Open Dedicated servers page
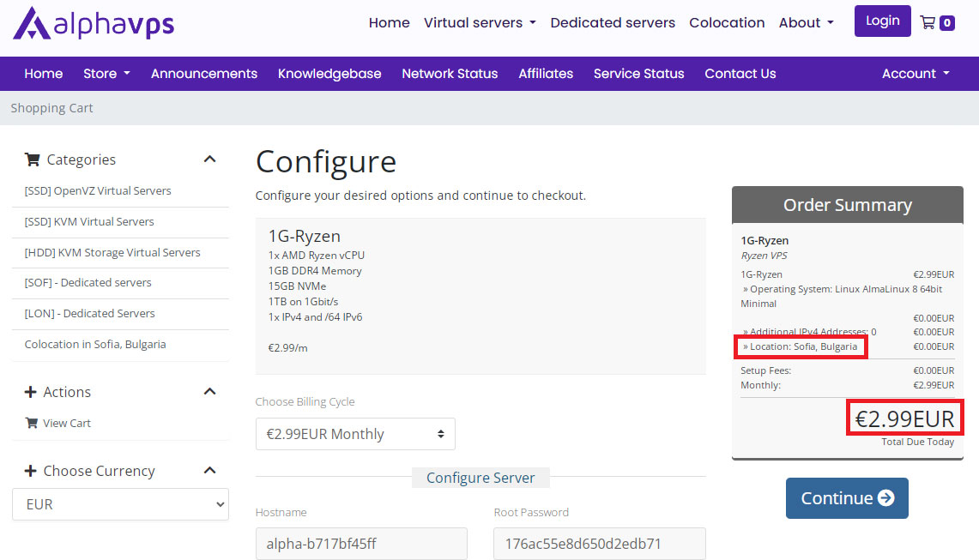Image resolution: width=979 pixels, height=560 pixels. tap(613, 22)
